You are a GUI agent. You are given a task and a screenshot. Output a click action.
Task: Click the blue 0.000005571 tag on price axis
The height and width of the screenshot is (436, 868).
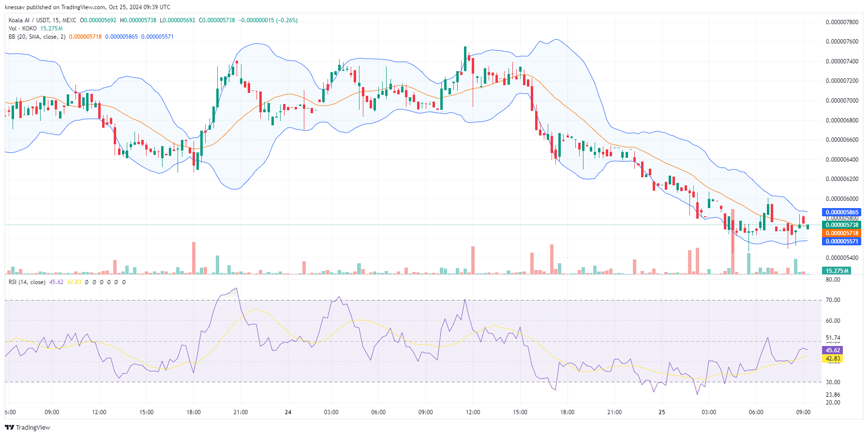pos(841,241)
